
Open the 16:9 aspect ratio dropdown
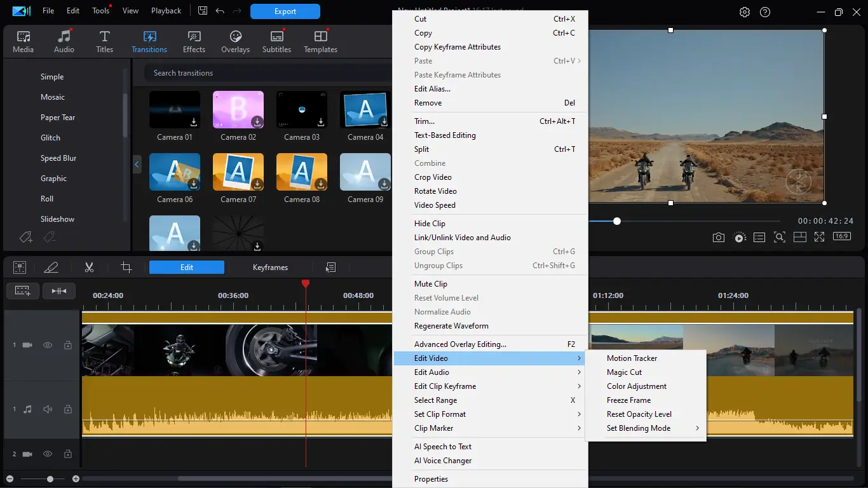842,237
